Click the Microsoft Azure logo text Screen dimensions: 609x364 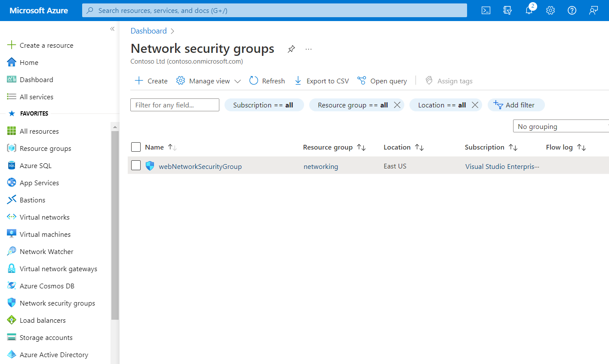pos(39,10)
